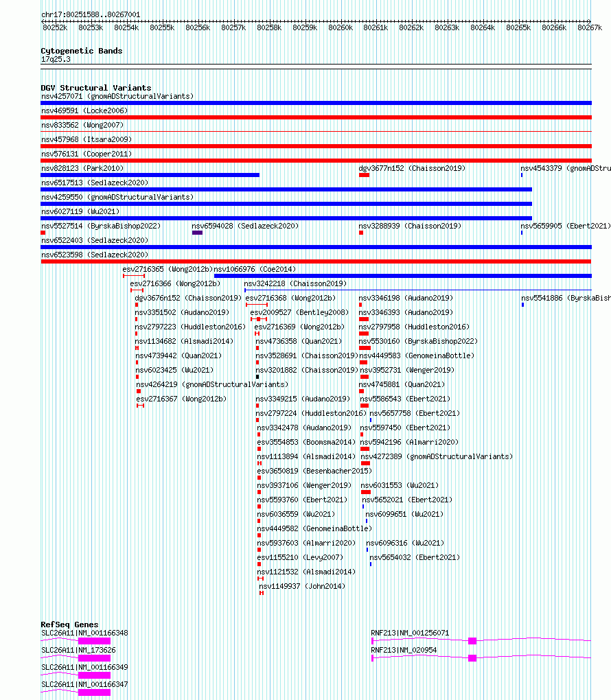Select nsv5657758 (Ebert2021) label

[415, 413]
